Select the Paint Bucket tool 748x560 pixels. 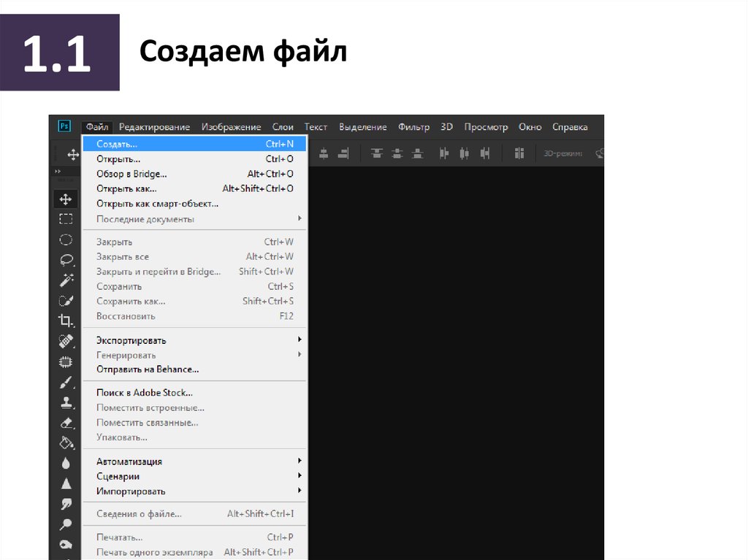pyautogui.click(x=66, y=442)
